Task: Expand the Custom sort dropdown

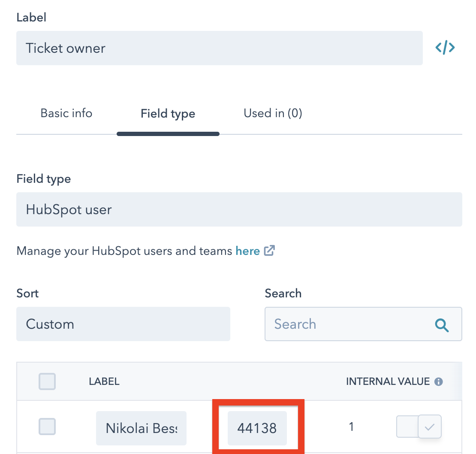Action: click(x=123, y=324)
